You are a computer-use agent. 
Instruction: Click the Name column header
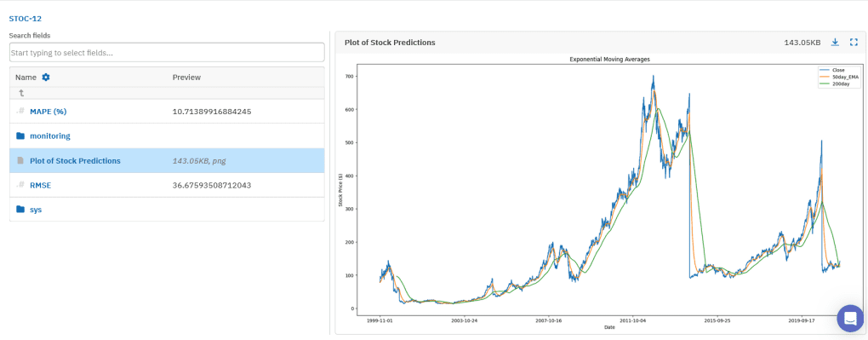point(26,77)
